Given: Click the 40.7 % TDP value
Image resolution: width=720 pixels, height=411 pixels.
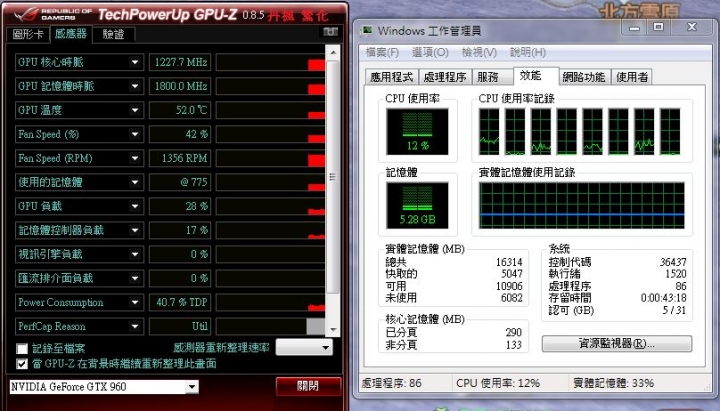Looking at the screenshot, I should (x=180, y=302).
